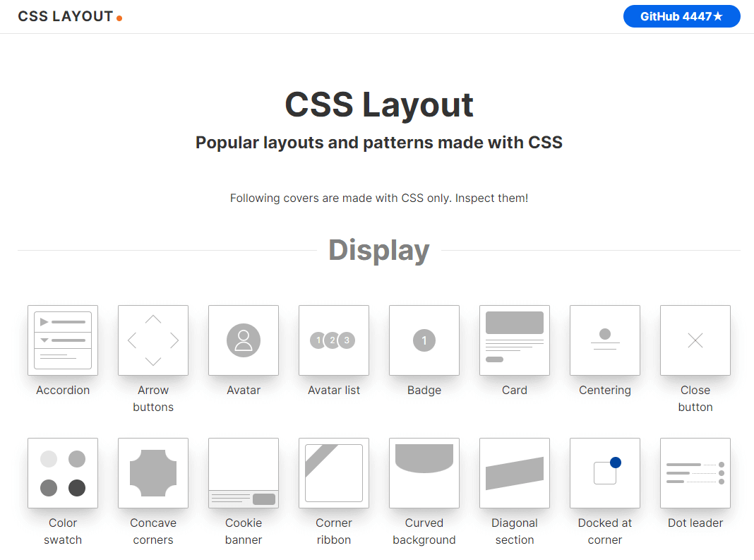Open the Avatar pattern thumbnail
Image resolution: width=754 pixels, height=560 pixels.
click(x=244, y=340)
